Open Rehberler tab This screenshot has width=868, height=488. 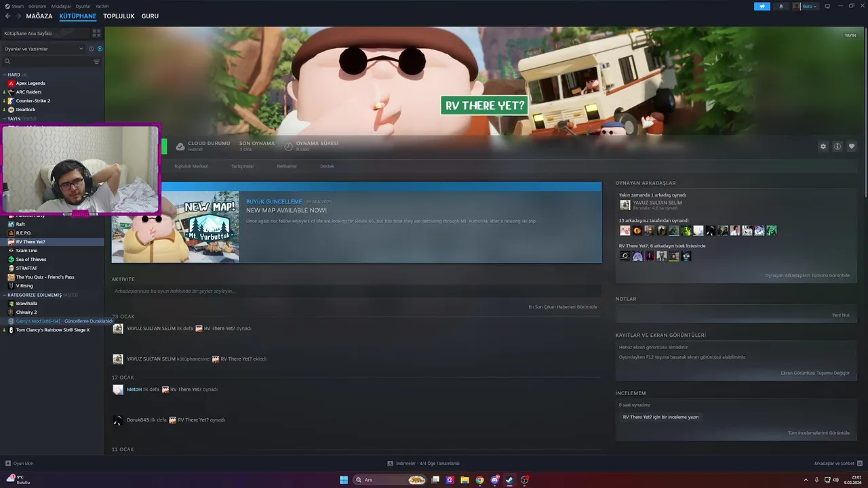pos(287,166)
